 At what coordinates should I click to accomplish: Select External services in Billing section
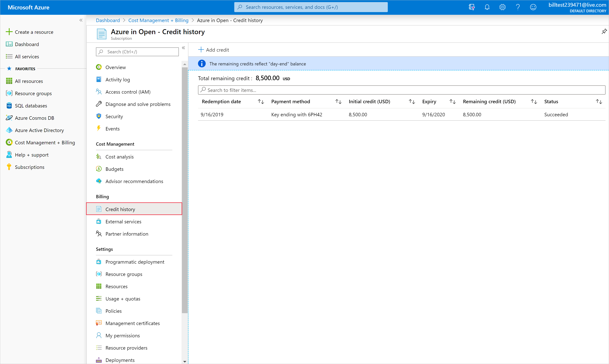123,221
